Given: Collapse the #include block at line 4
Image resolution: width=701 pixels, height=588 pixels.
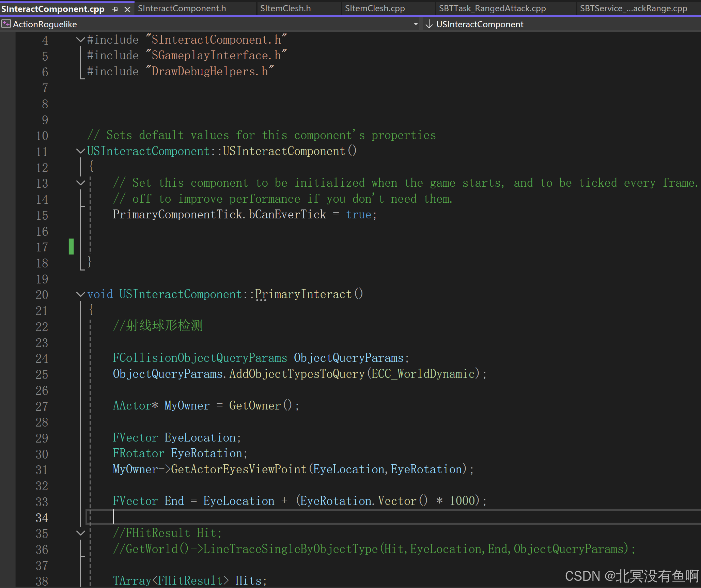Looking at the screenshot, I should pyautogui.click(x=80, y=40).
